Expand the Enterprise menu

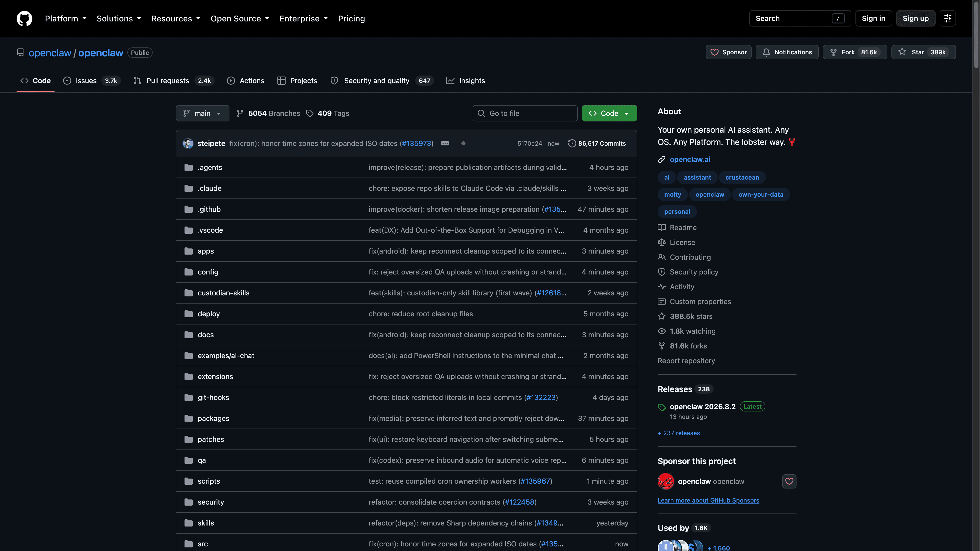point(303,18)
